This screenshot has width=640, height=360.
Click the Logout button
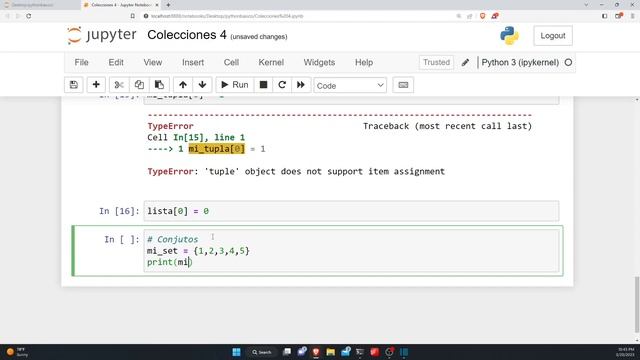[553, 36]
